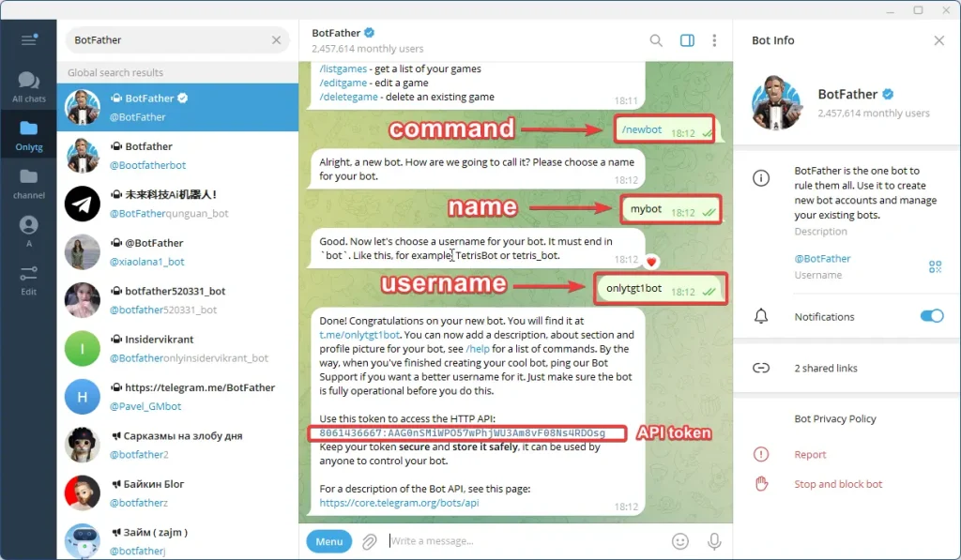Select Stop and block bot
Viewport: 961px width, 560px height.
coord(838,484)
